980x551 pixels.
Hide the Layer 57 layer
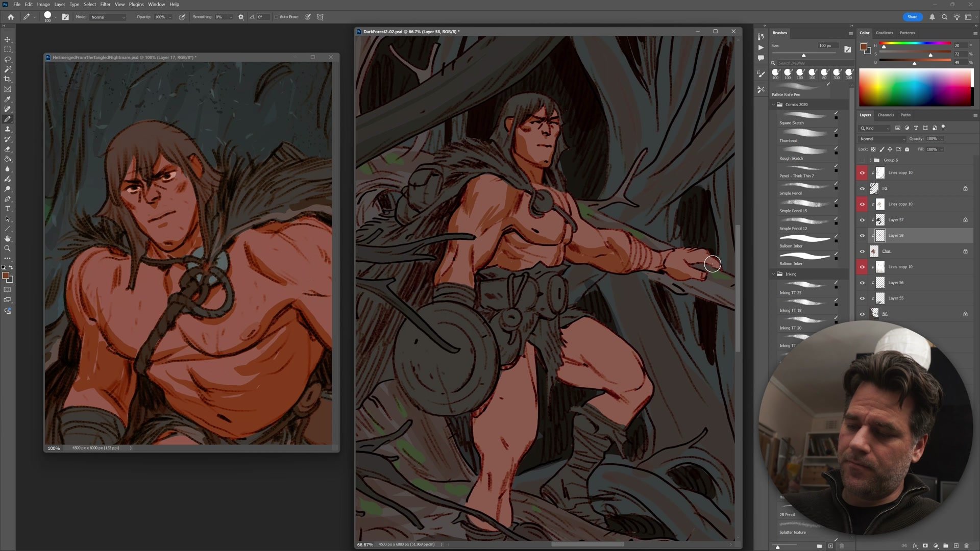[x=862, y=220]
